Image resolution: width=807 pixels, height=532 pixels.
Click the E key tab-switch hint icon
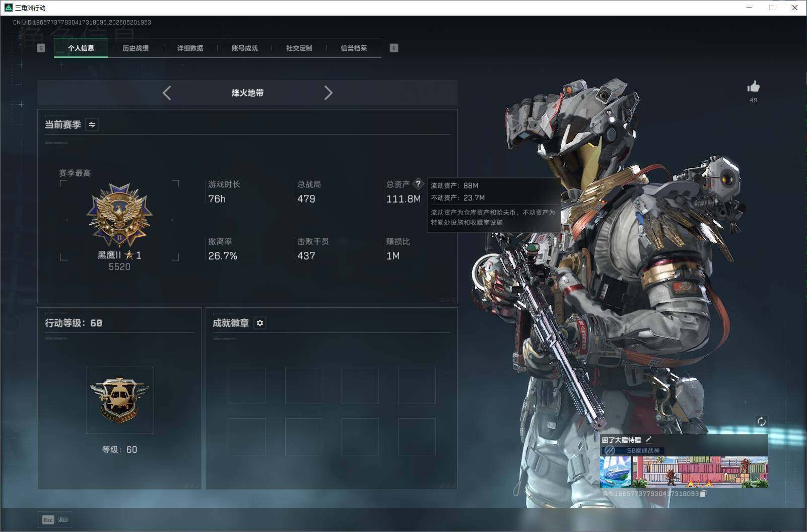click(394, 48)
